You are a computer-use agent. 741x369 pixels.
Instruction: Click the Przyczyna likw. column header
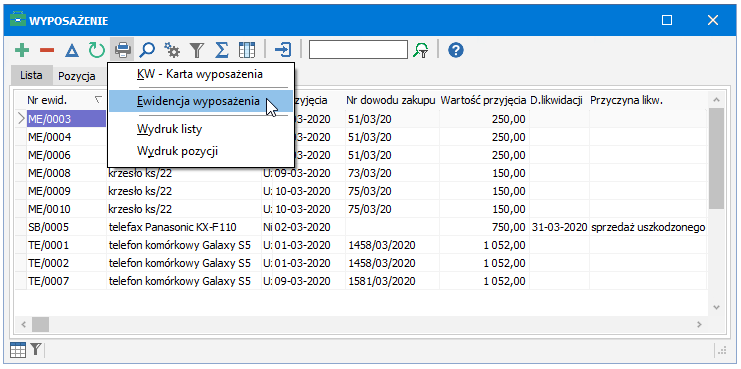pos(647,100)
